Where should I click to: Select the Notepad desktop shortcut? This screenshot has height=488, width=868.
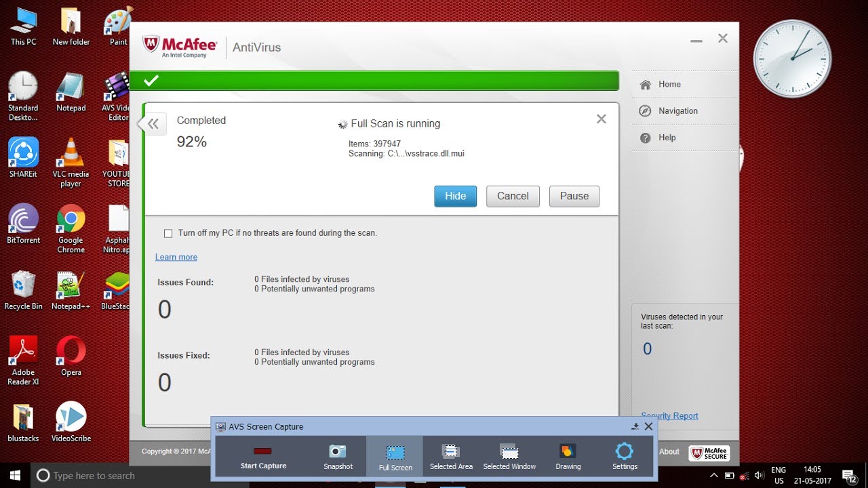(71, 92)
